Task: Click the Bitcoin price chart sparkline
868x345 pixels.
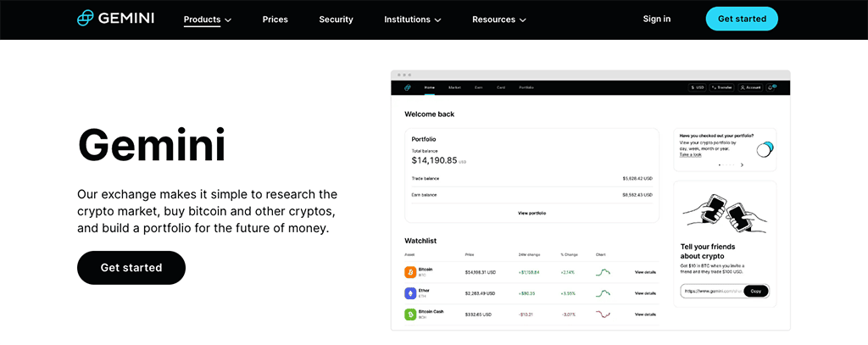Action: click(603, 272)
